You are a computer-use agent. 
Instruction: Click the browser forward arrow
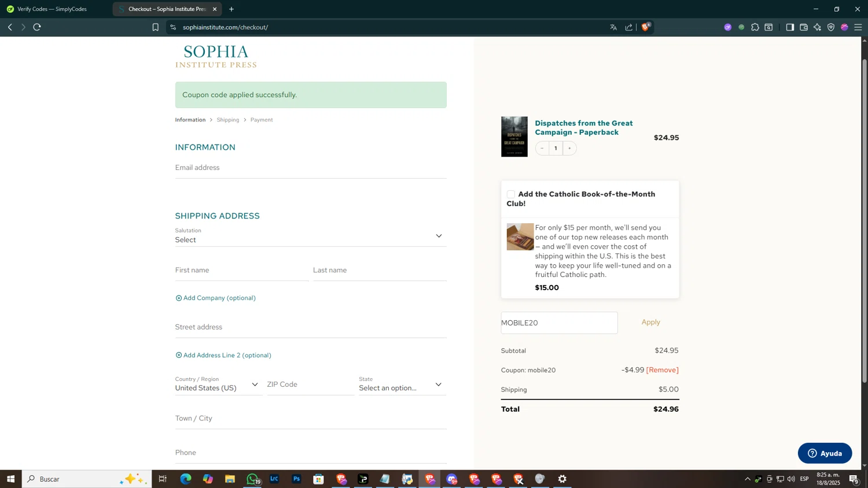pyautogui.click(x=23, y=27)
